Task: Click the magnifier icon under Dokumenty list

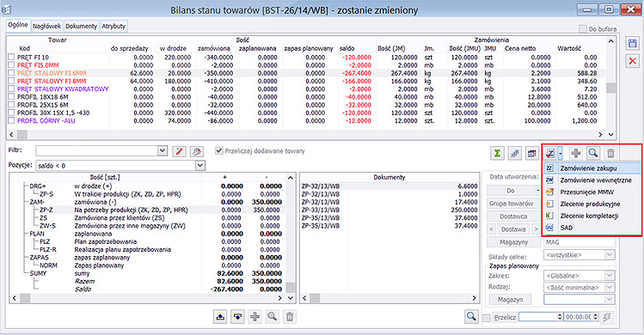Action: [471, 316]
